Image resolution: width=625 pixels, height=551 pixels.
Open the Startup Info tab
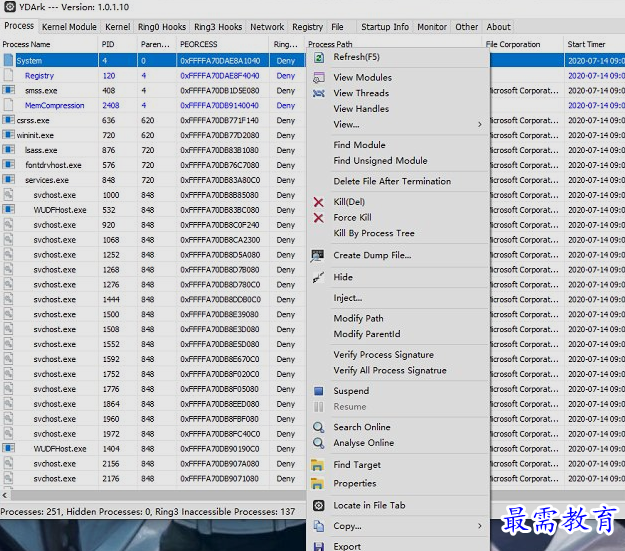point(385,27)
